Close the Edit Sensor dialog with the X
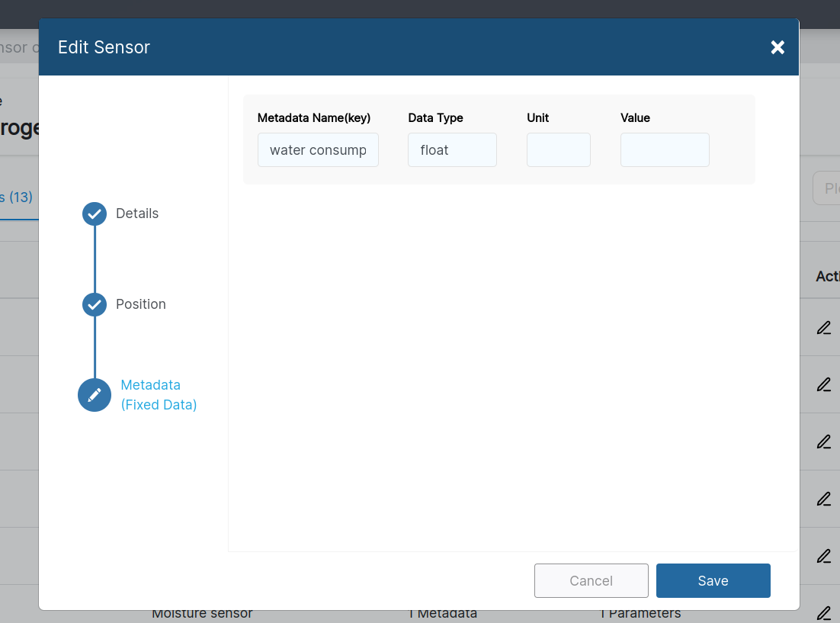 click(777, 47)
